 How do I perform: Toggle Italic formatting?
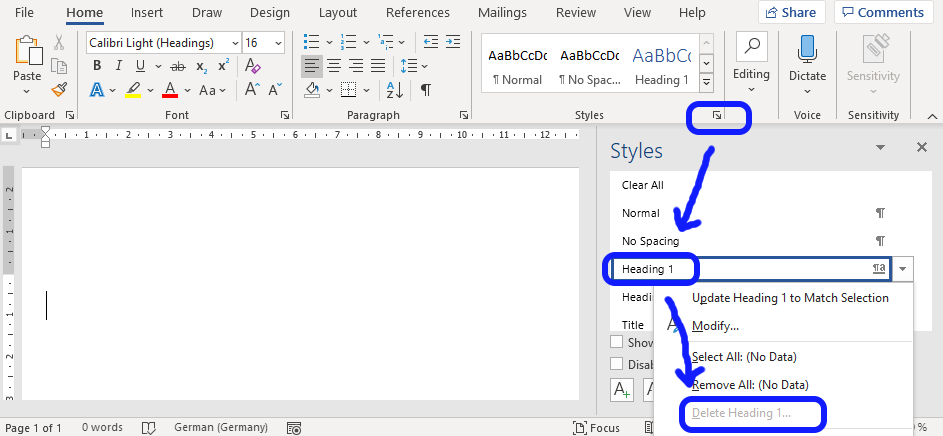click(118, 66)
